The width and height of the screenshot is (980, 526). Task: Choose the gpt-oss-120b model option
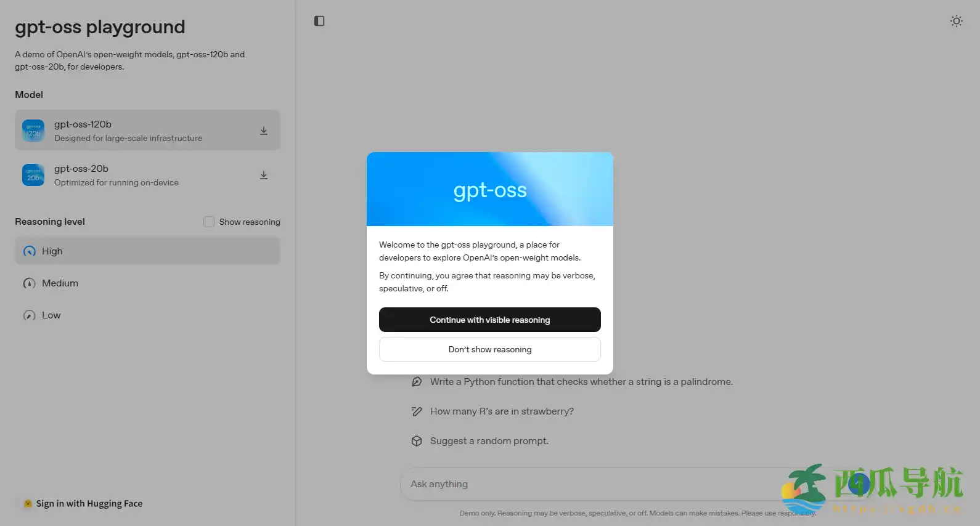pyautogui.click(x=147, y=131)
